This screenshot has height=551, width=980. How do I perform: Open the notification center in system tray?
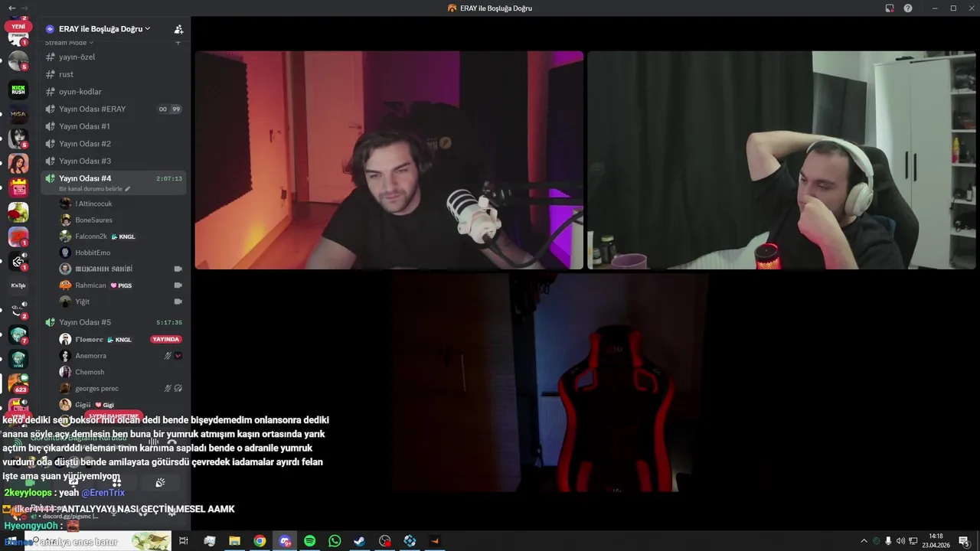(963, 541)
